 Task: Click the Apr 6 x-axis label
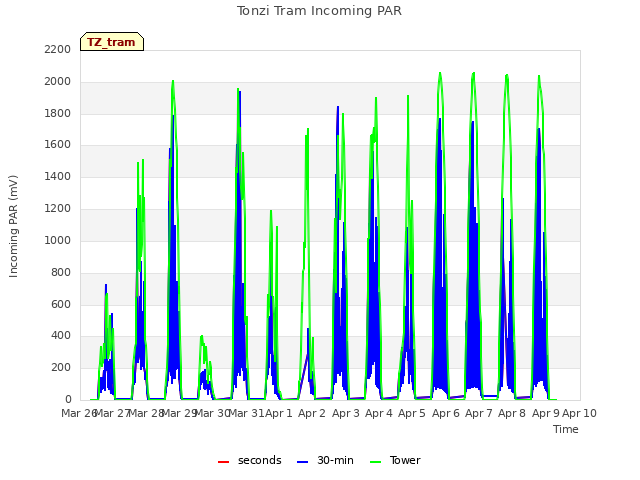tap(446, 413)
